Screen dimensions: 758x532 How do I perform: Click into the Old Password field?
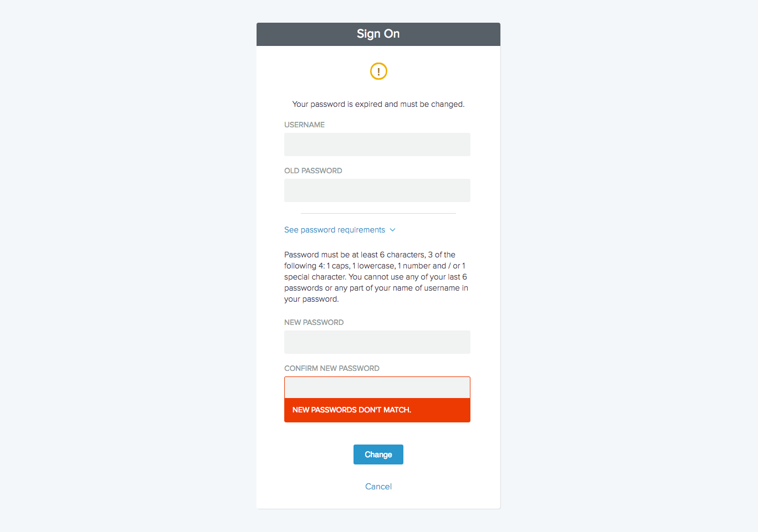coord(377,190)
